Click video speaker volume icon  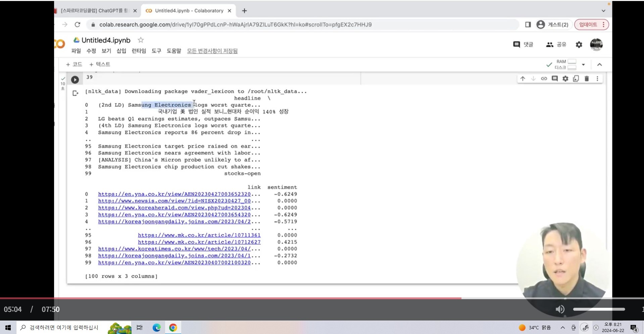pos(560,309)
